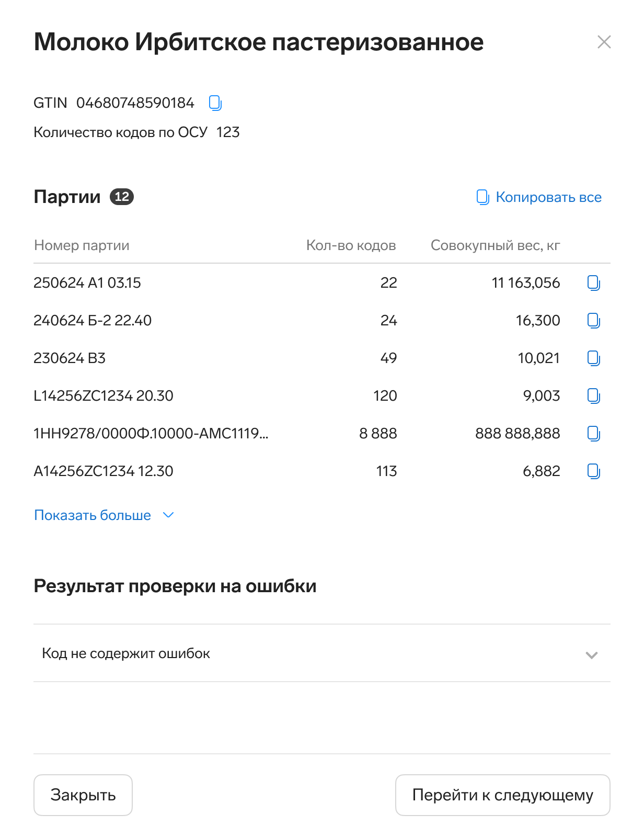Click the Совокупный вес, кг column header

coord(495,245)
